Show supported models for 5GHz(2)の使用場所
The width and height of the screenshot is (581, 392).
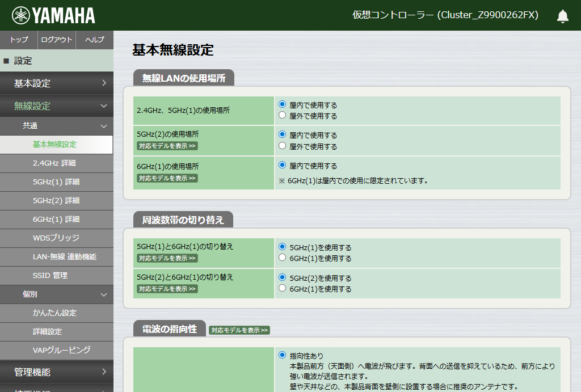pyautogui.click(x=167, y=146)
